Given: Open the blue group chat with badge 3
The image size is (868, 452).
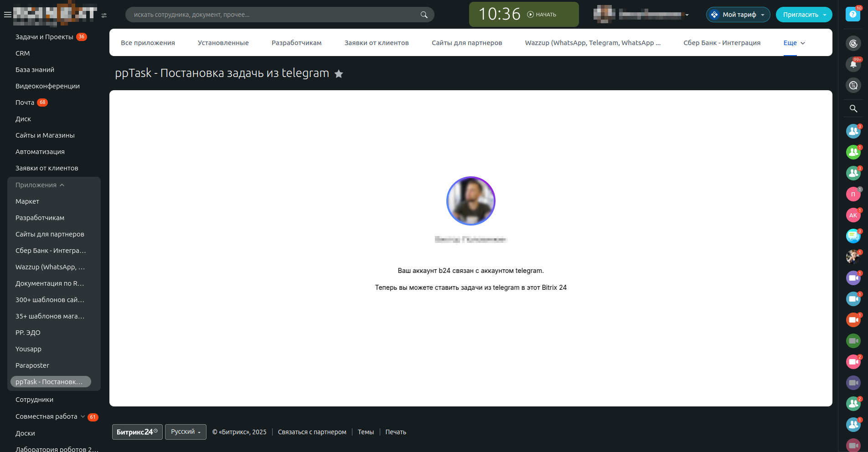Looking at the screenshot, I should click(853, 131).
